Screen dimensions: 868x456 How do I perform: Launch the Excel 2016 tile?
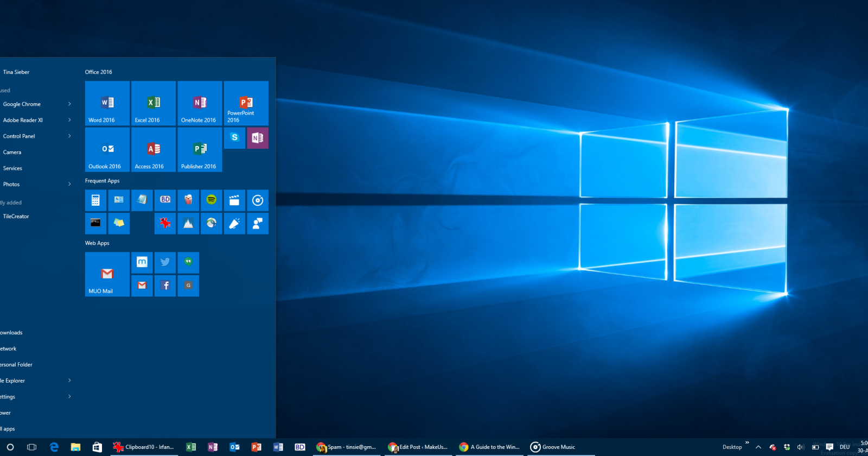pyautogui.click(x=154, y=104)
